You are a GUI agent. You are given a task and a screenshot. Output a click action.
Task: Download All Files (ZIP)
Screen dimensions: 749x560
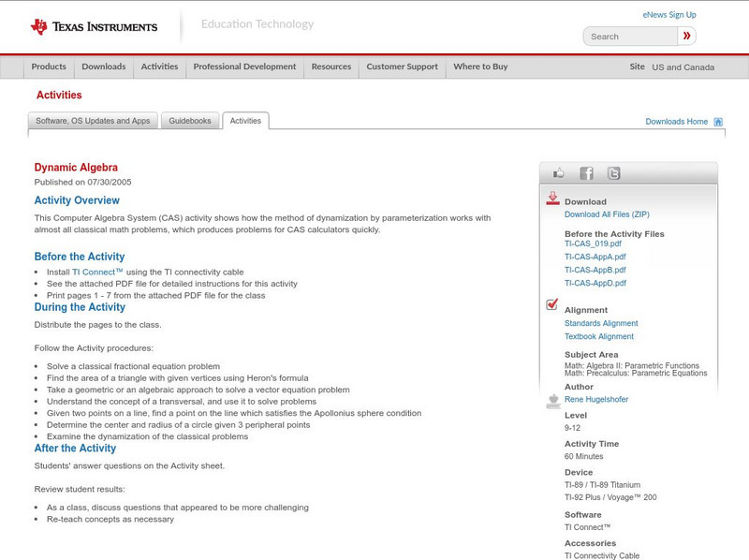coord(607,214)
